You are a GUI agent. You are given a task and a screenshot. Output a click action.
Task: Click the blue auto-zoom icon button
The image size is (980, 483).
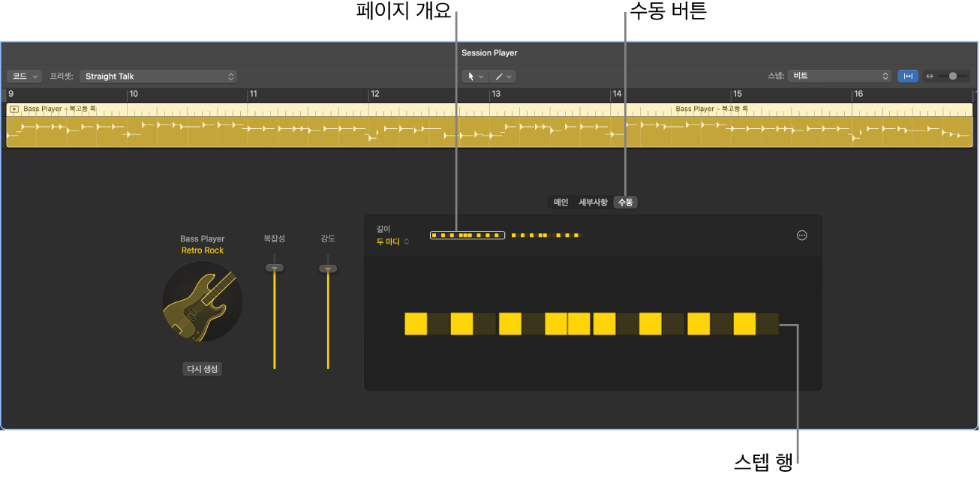tap(908, 76)
